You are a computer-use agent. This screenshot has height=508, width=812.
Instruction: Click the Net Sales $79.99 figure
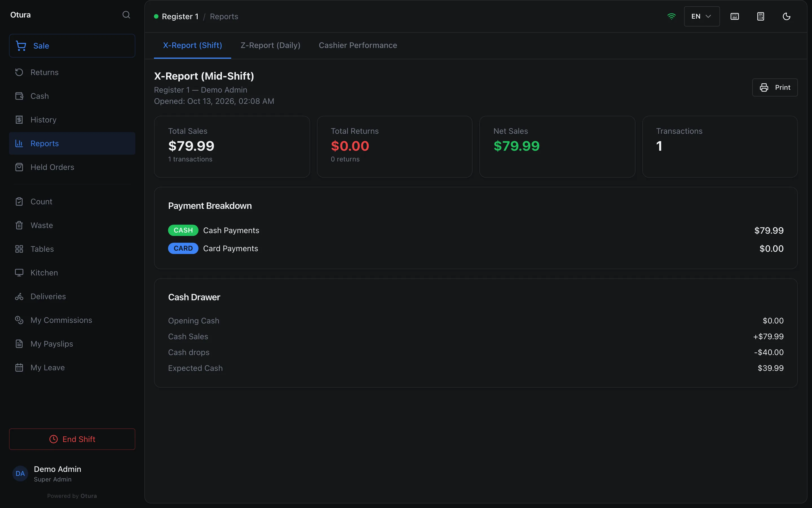coord(517,146)
